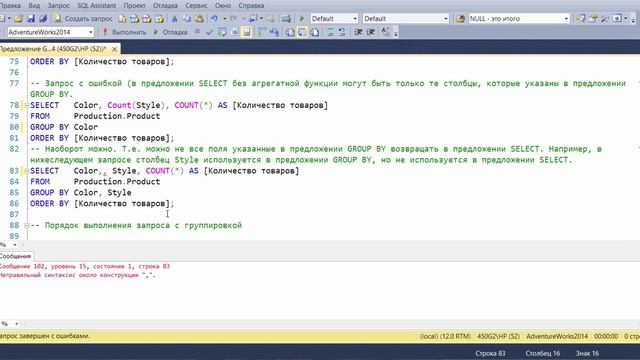Click 'GROUP BY Color, Style' on line 85
The height and width of the screenshot is (360, 640).
tap(81, 193)
